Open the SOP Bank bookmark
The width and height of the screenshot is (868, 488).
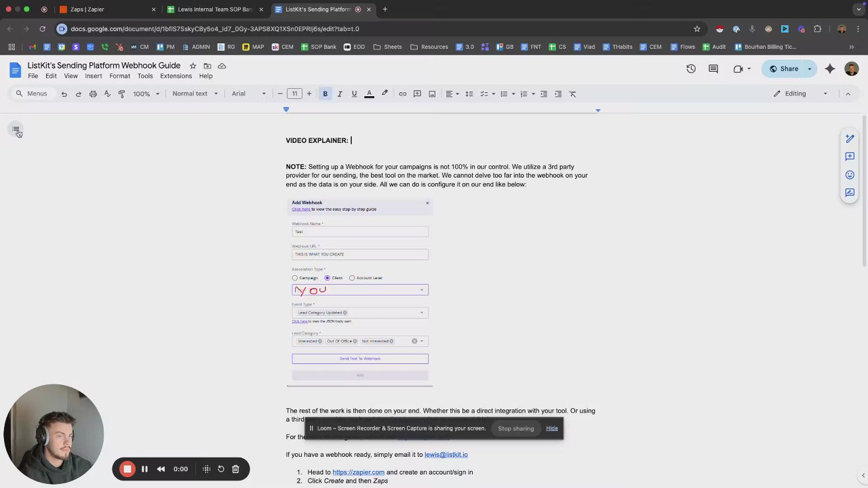click(318, 47)
